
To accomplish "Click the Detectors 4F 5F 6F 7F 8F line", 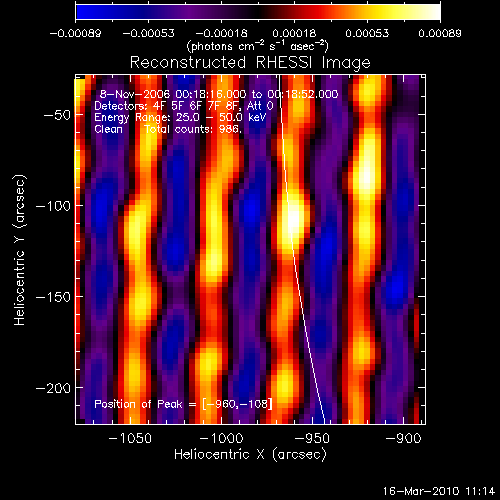I will point(184,106).
